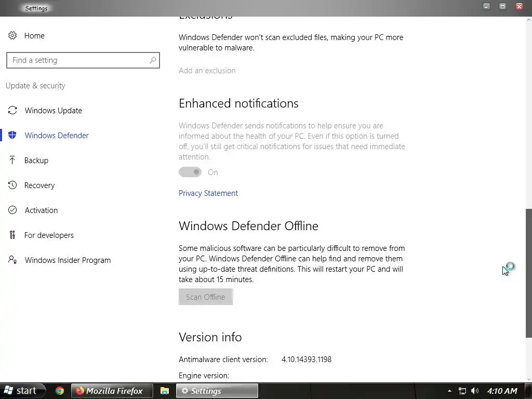Image resolution: width=532 pixels, height=399 pixels.
Task: Select version number 4.10.14393.1198
Action: (x=307, y=360)
